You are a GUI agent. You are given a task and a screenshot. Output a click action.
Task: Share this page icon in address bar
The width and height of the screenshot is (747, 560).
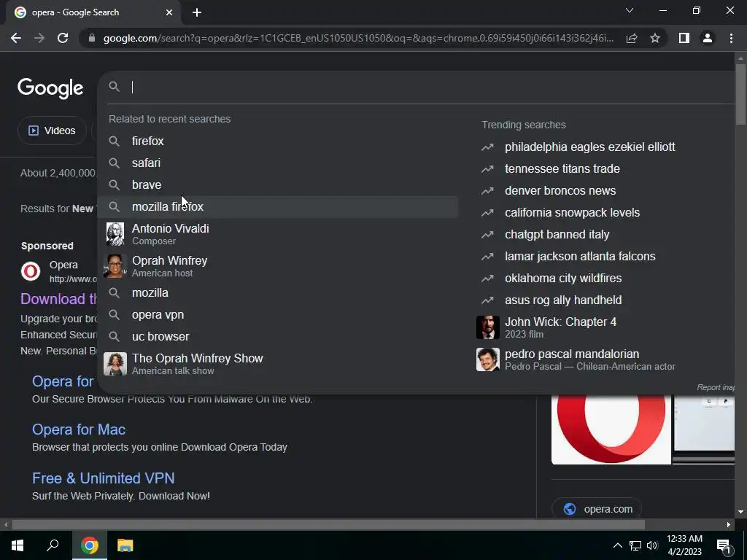click(x=632, y=38)
